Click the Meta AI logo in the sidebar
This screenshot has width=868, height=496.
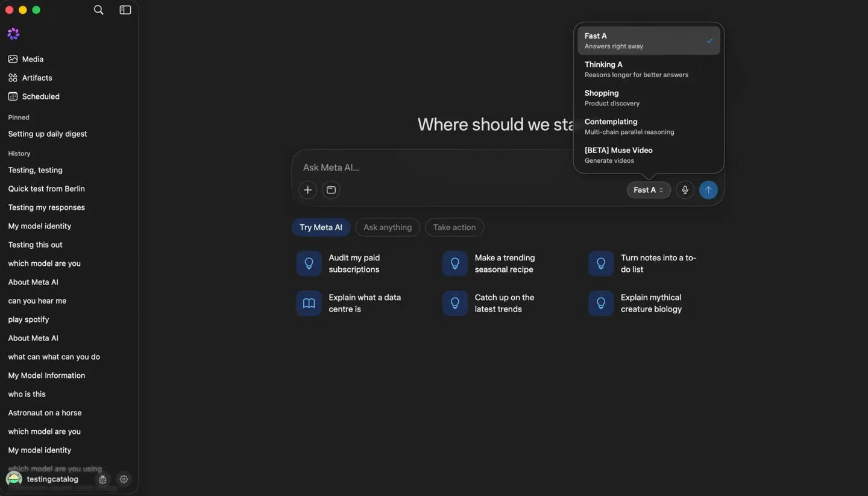(13, 34)
